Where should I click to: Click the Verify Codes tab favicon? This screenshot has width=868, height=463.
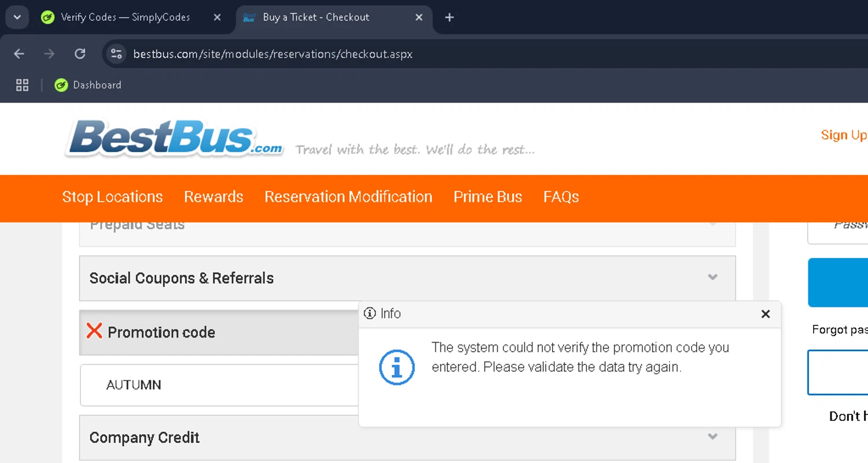(x=47, y=17)
